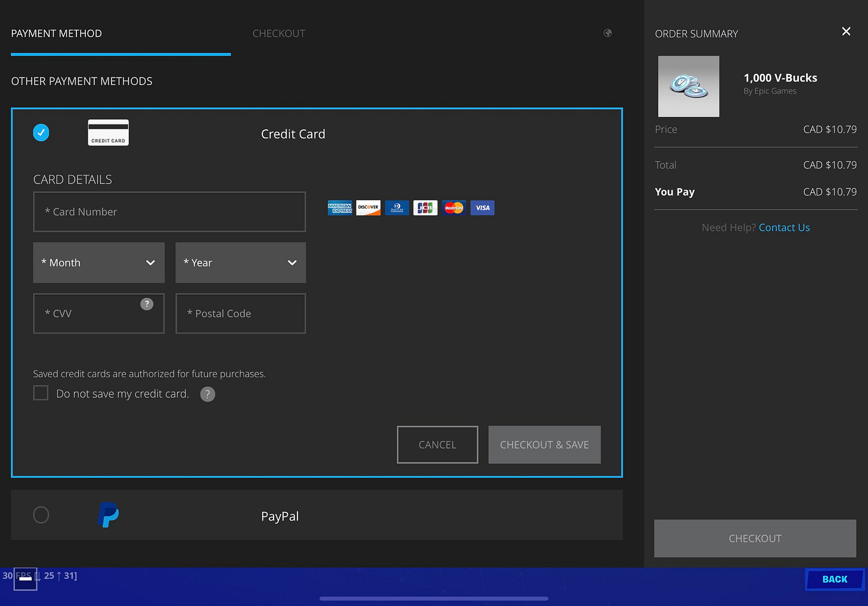Click the CVV help question mark

(x=147, y=304)
